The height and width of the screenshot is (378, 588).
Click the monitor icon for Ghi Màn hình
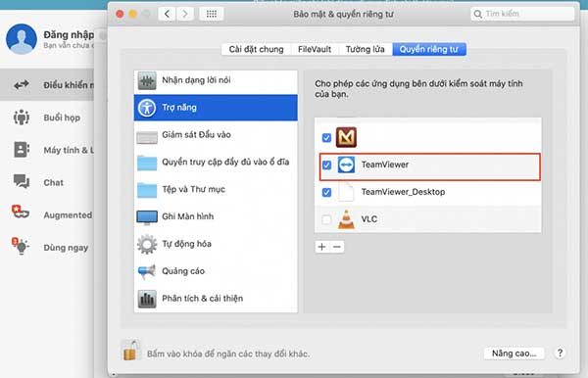(x=147, y=217)
